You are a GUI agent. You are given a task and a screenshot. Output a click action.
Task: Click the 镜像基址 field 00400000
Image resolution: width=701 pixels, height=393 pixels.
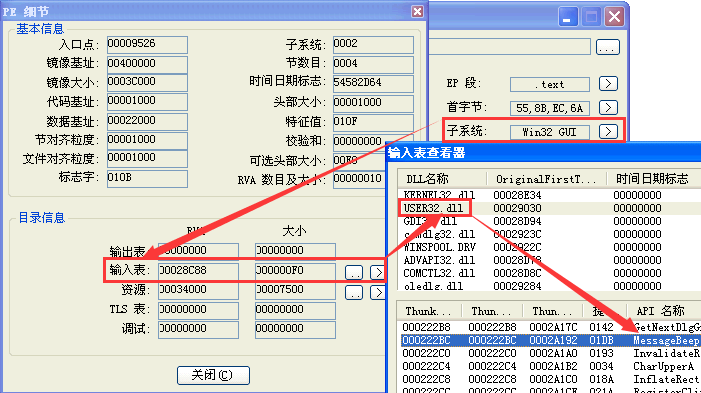(147, 64)
